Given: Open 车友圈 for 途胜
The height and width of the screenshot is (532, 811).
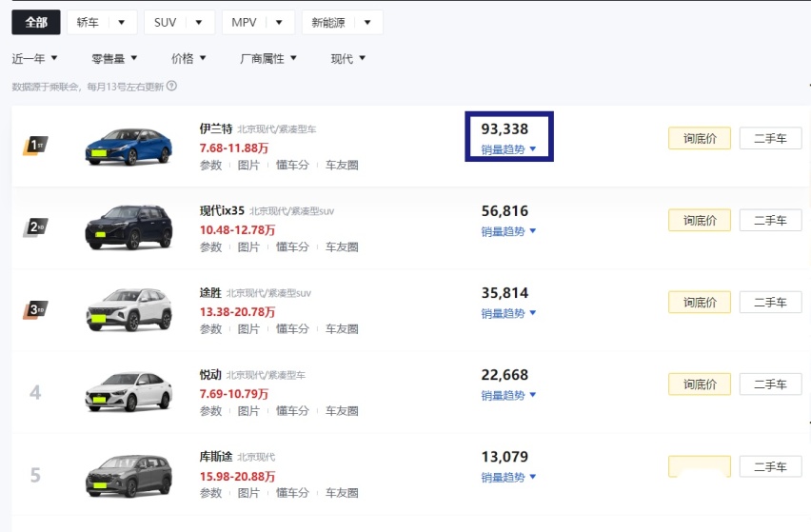Looking at the screenshot, I should tap(342, 329).
